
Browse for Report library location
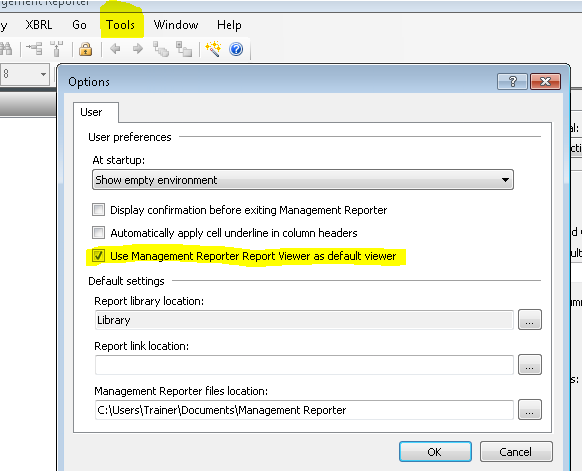pyautogui.click(x=530, y=320)
